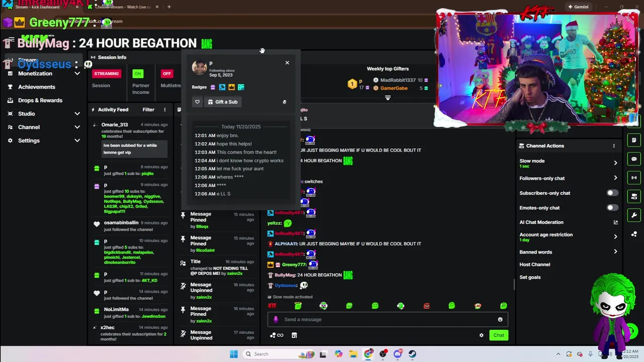This screenshot has width=644, height=362.
Task: Click GamerGabe in top gifters
Action: (x=394, y=88)
